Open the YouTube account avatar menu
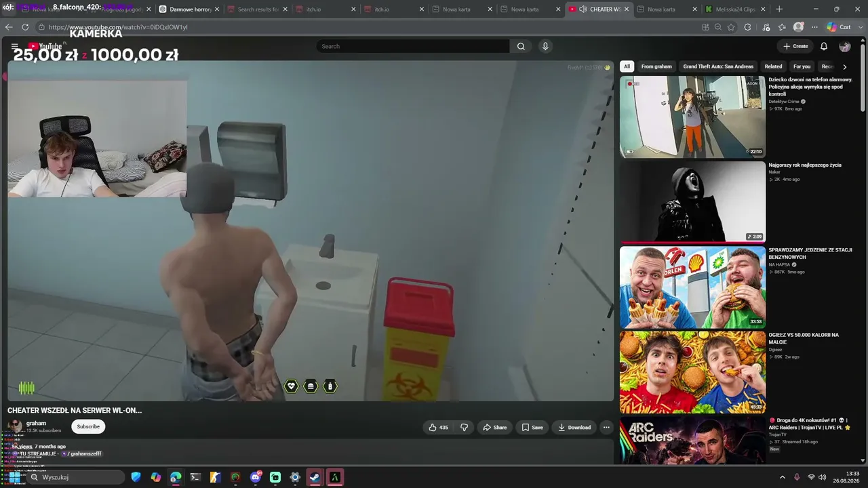This screenshot has width=868, height=488. [x=845, y=46]
